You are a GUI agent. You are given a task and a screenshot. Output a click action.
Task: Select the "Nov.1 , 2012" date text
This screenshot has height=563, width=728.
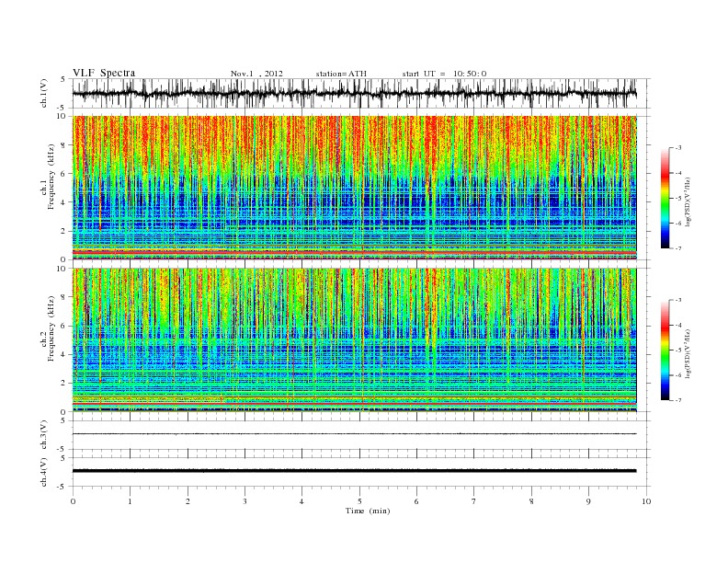(x=256, y=74)
